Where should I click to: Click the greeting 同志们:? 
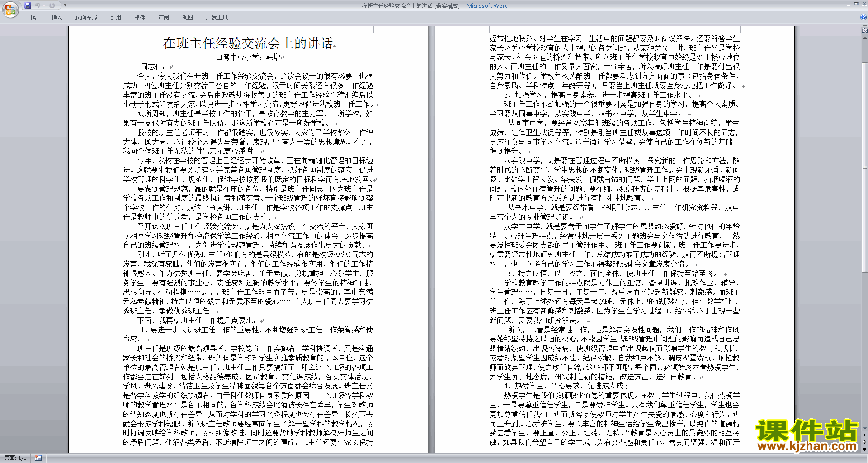153,66
